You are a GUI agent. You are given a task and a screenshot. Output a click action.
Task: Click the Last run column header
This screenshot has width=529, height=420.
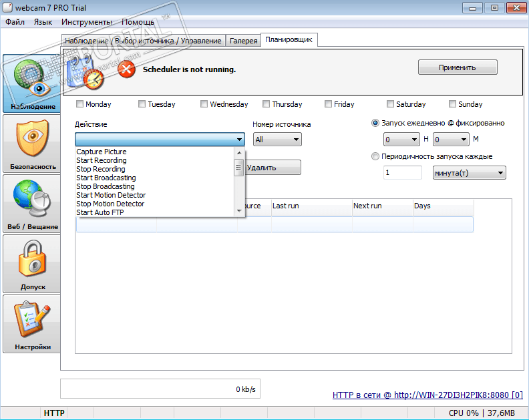pyautogui.click(x=312, y=206)
